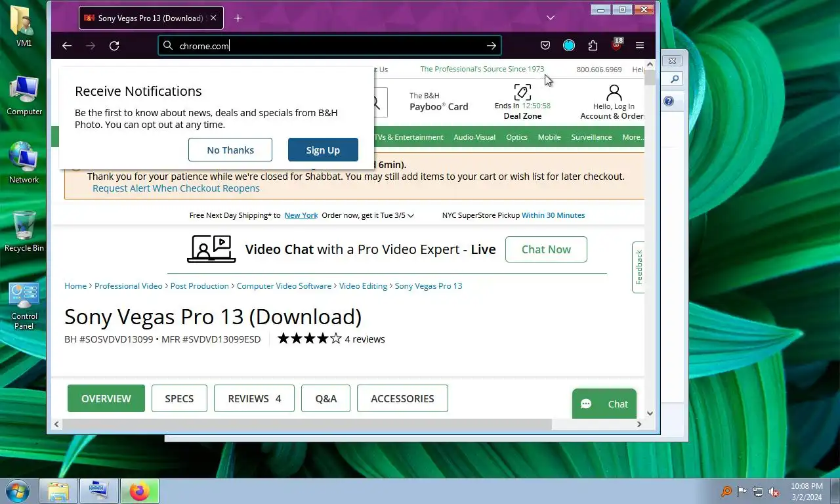Click the volume tray icon
The image size is (840, 504).
coord(774,492)
